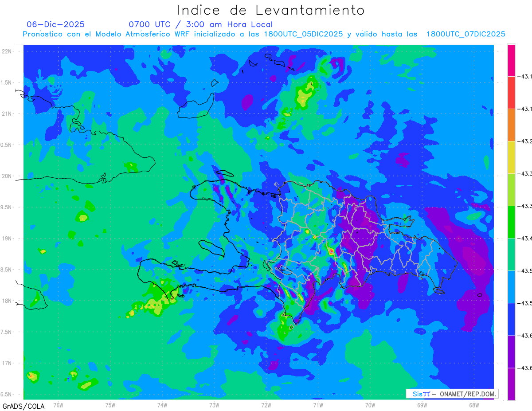Screen dimensions: 532x411
Task: Select the date label "06-Dic-2025"
Action: (x=55, y=24)
